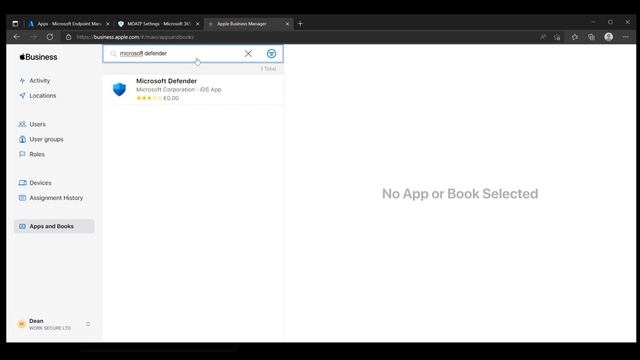This screenshot has width=640, height=360.
Task: Click the Microsoft Defender shield icon
Action: pos(119,89)
